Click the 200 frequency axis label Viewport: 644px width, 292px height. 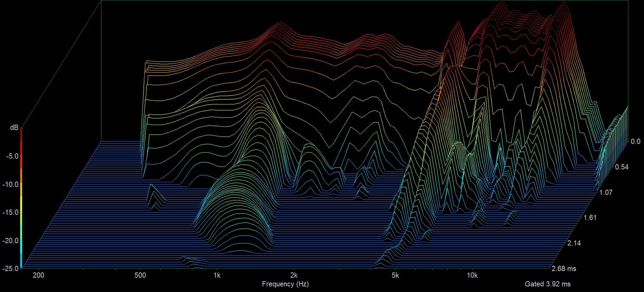pyautogui.click(x=39, y=275)
